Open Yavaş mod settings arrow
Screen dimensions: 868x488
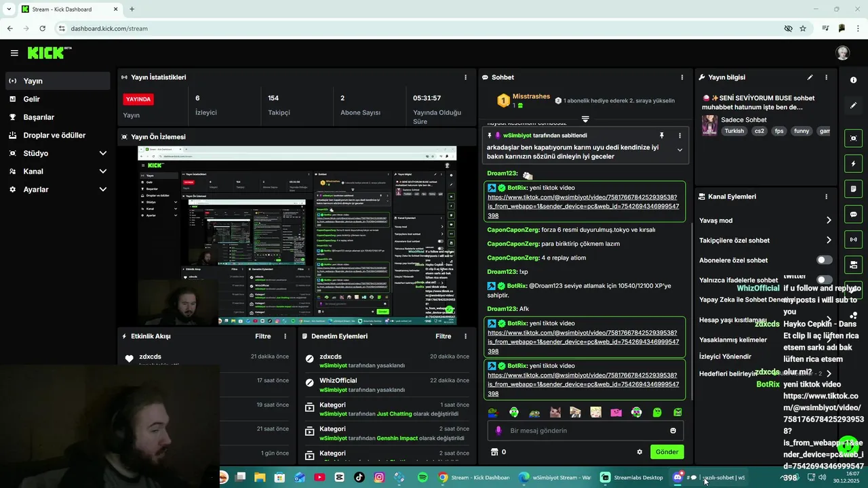(829, 220)
